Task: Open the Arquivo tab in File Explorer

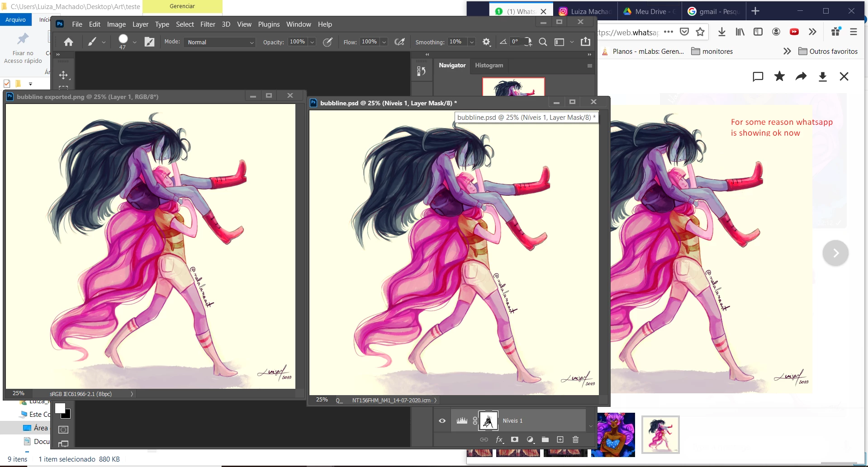Action: [16, 19]
